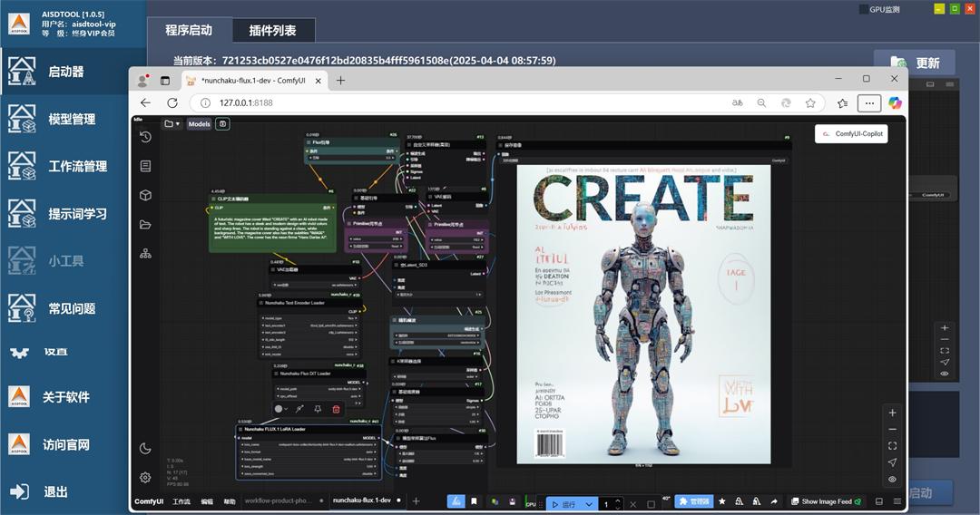Select the nunchaku-flux.1-dev workflow tab

[360, 500]
